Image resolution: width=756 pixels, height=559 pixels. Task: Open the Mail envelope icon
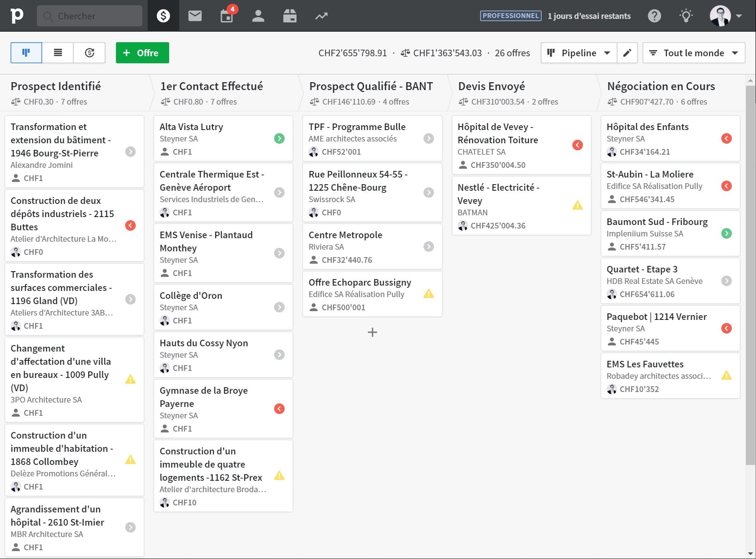(x=195, y=16)
